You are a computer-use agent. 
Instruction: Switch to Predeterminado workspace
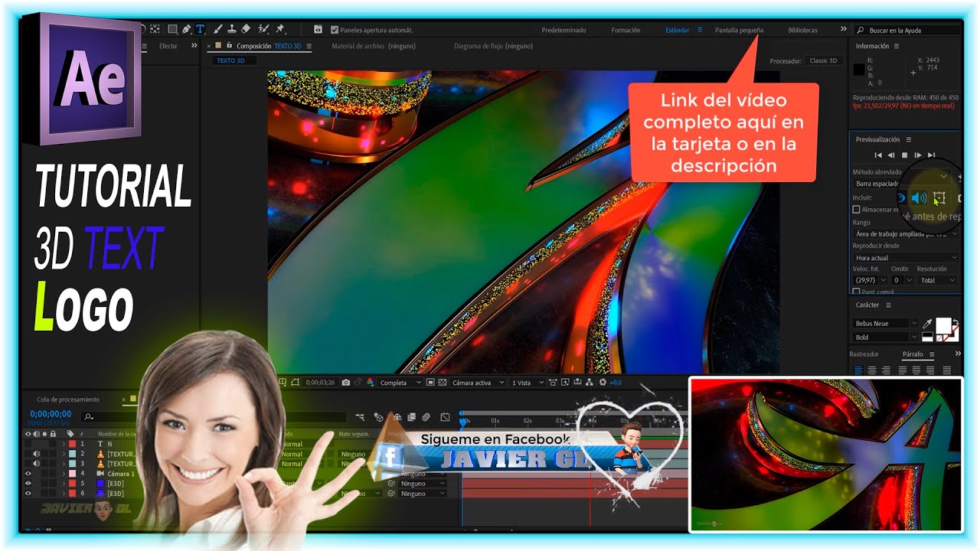tap(563, 31)
